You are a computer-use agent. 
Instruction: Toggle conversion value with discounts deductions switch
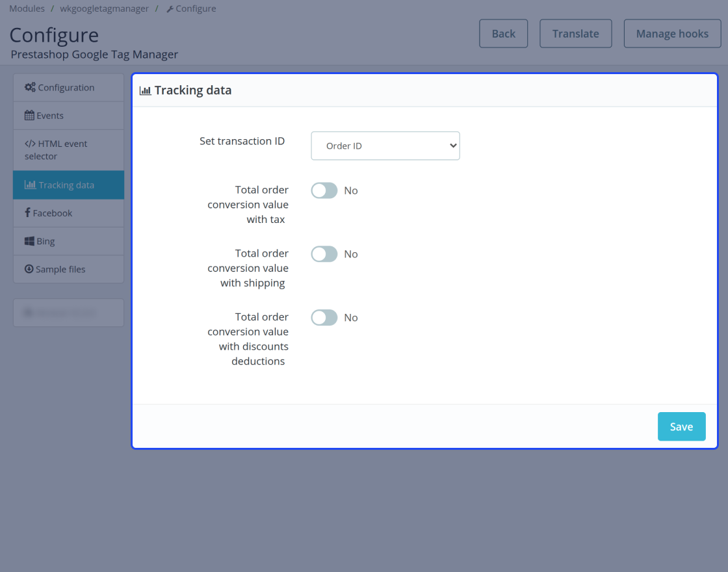coord(324,318)
